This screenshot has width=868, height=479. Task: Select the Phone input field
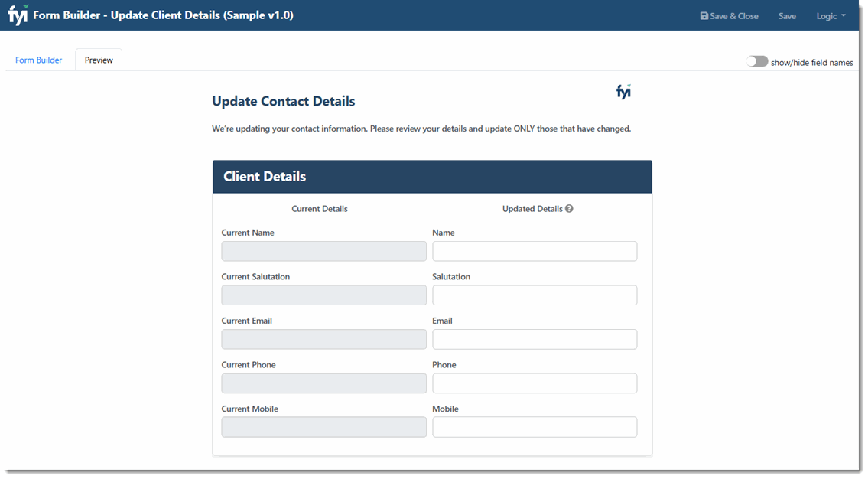[535, 383]
